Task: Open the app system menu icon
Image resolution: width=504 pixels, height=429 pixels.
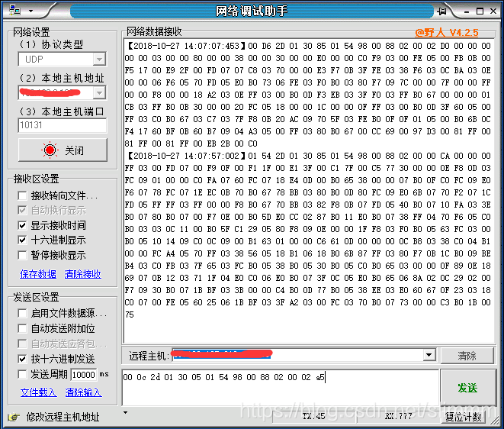Action: coord(14,11)
